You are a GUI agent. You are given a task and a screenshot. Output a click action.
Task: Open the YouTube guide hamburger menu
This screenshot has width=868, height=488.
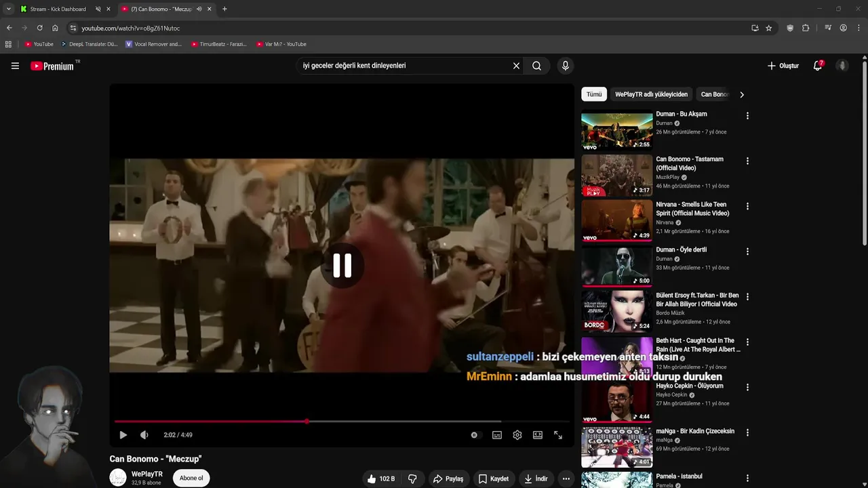(15, 66)
